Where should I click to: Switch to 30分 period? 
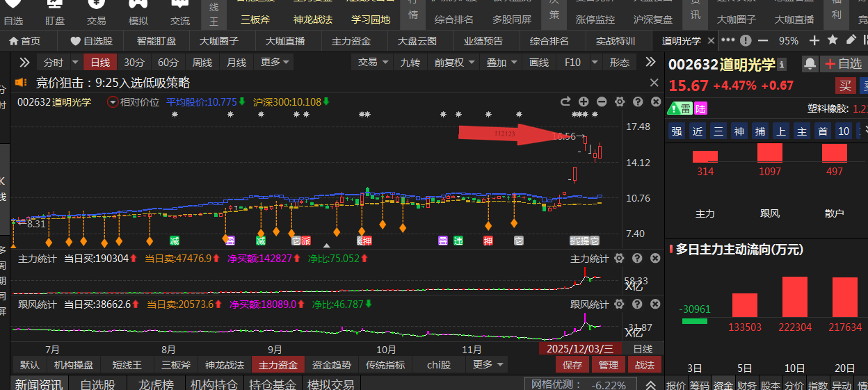pos(134,63)
